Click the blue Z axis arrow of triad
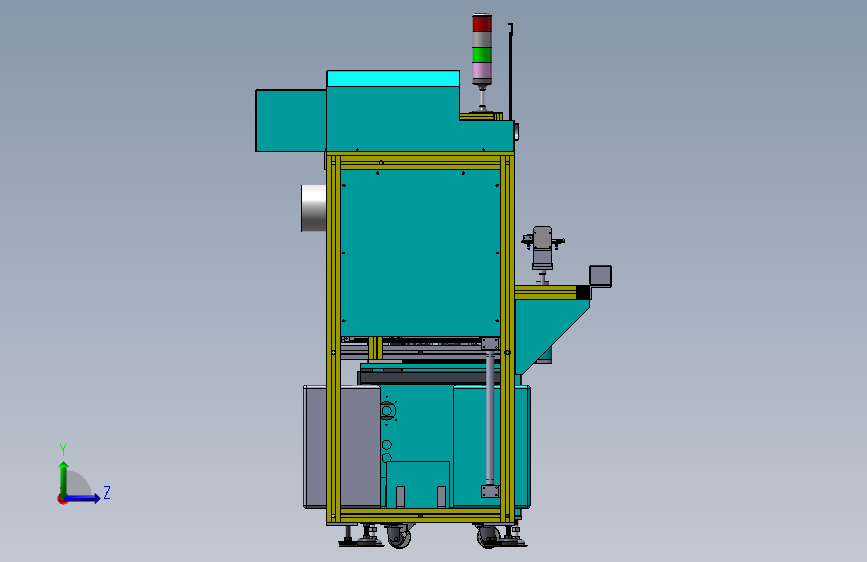Image resolution: width=867 pixels, height=562 pixels. (83, 498)
